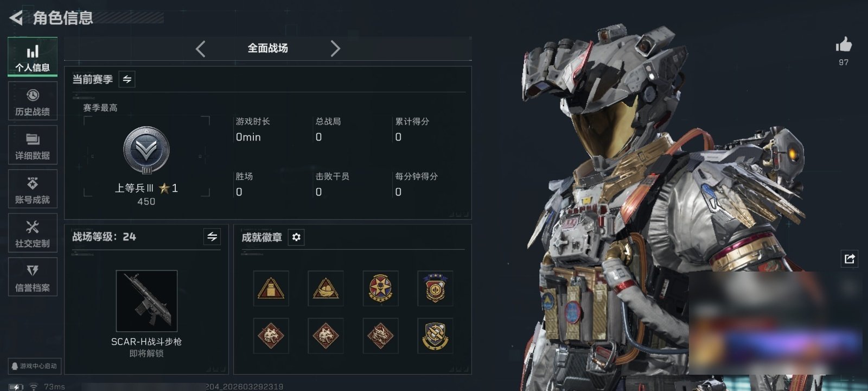Toggle the 当前赛季 season switch button
Screen dimensions: 868x391
(x=127, y=79)
